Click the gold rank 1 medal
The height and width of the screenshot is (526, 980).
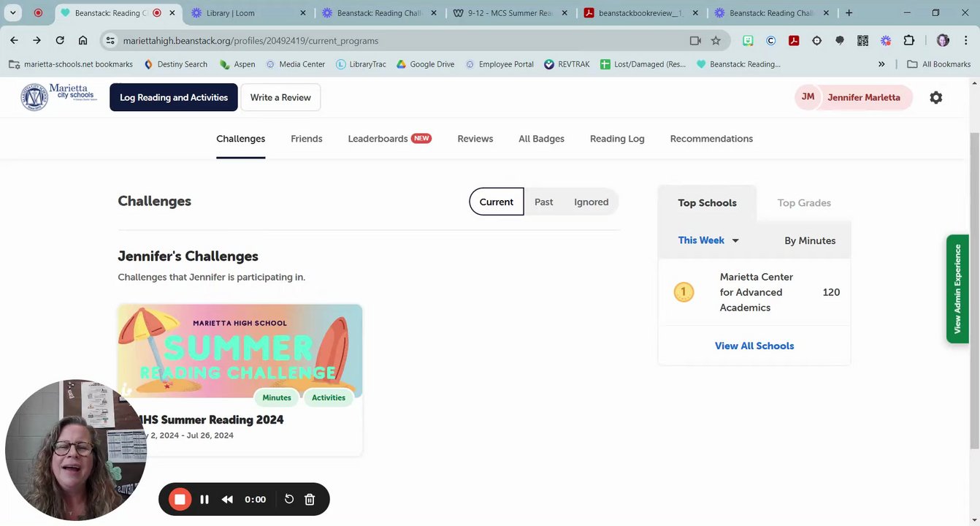coord(684,292)
